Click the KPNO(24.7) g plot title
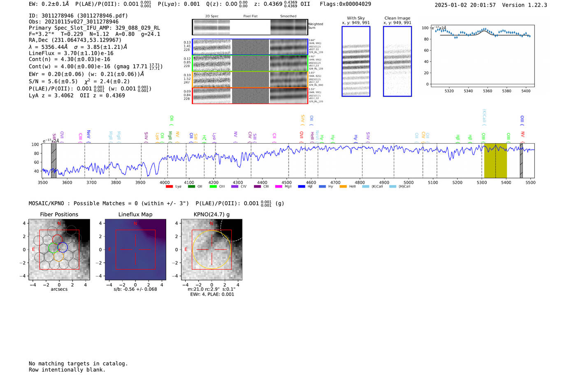Screen dimensions: 576x392 pyautogui.click(x=211, y=214)
